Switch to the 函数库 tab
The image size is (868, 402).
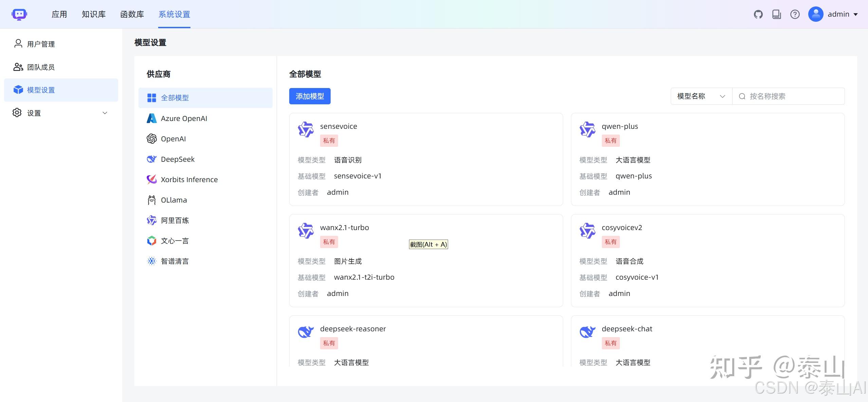[x=132, y=14]
